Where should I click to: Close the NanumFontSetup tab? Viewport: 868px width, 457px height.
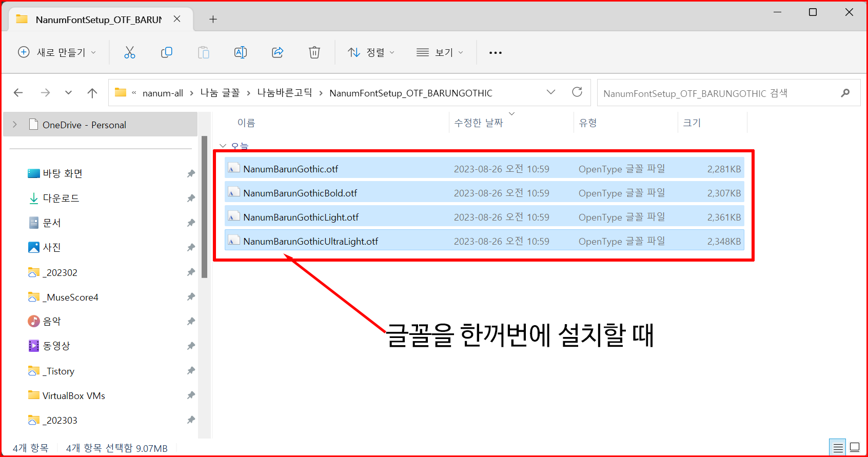[177, 19]
